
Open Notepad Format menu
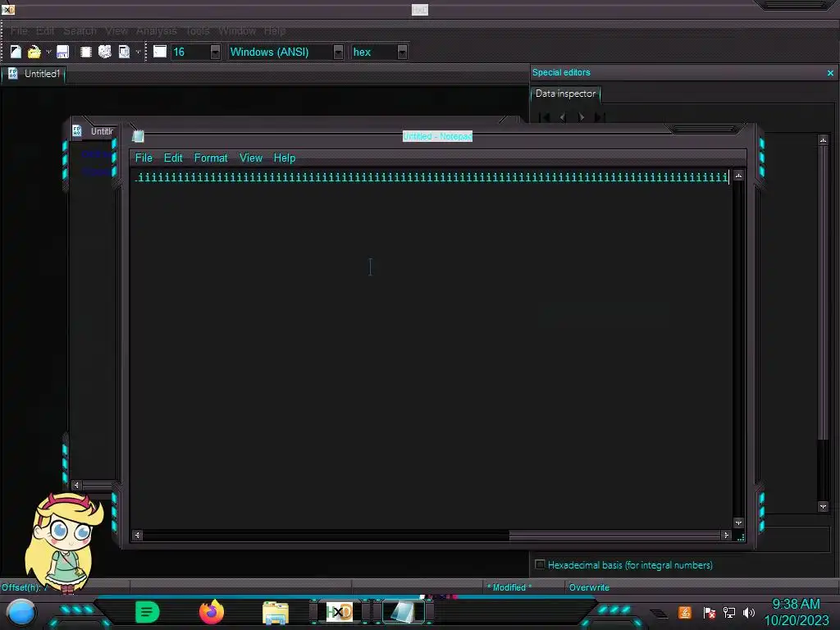click(x=211, y=158)
